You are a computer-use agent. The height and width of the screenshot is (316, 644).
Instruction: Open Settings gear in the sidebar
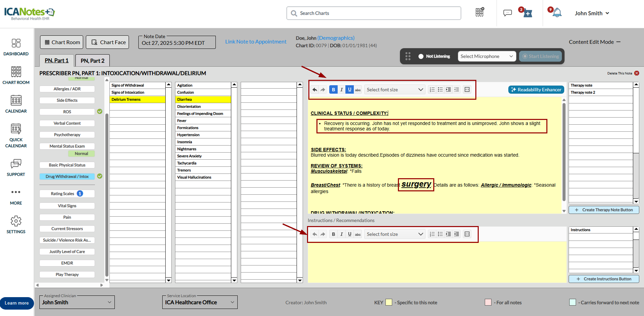click(16, 225)
